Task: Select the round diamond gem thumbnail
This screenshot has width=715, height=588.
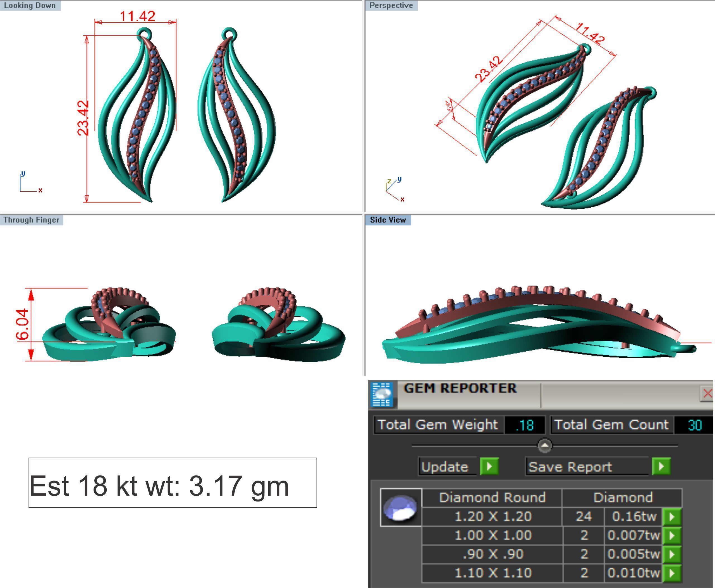Action: 401,507
